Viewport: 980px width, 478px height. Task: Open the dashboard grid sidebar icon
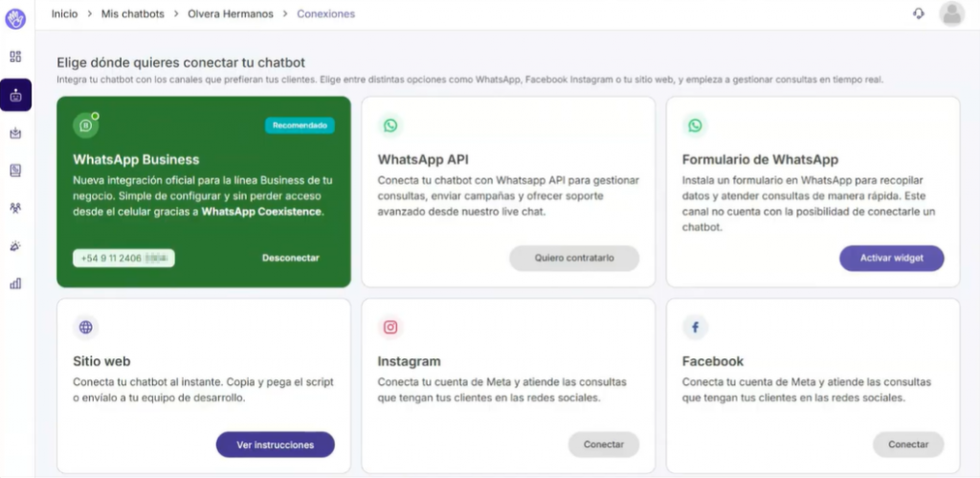(x=15, y=57)
